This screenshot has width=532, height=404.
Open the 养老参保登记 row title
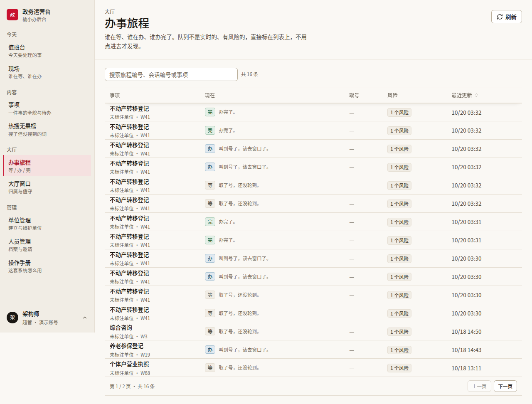coord(126,346)
